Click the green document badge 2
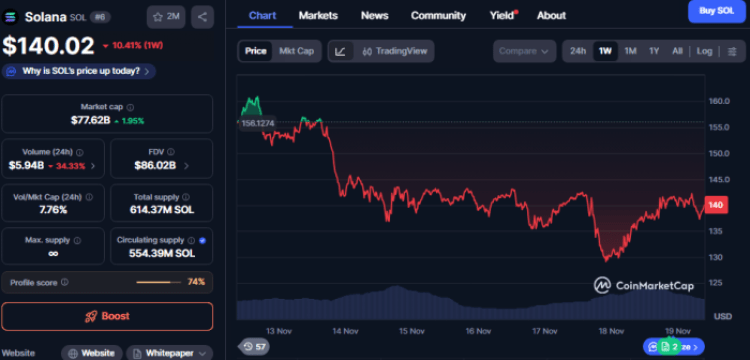The width and height of the screenshot is (750, 360). pos(670,346)
